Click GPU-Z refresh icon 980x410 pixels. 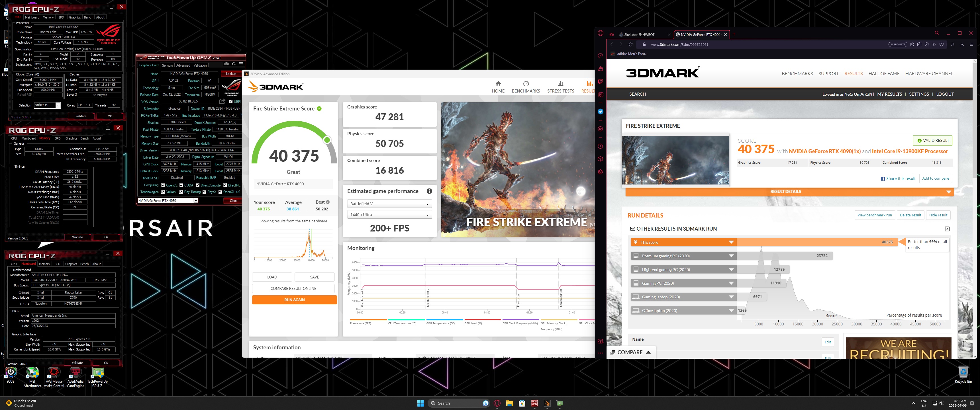click(x=234, y=64)
